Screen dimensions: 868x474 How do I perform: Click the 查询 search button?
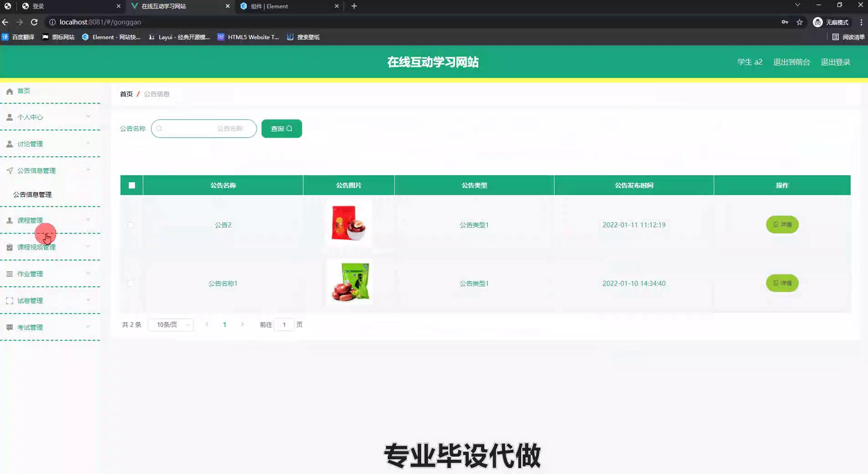[x=281, y=129]
